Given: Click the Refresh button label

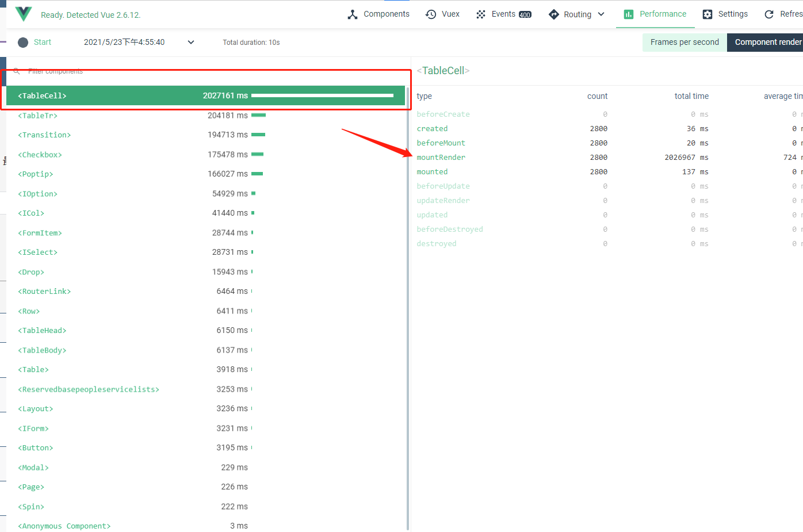Looking at the screenshot, I should click(791, 14).
